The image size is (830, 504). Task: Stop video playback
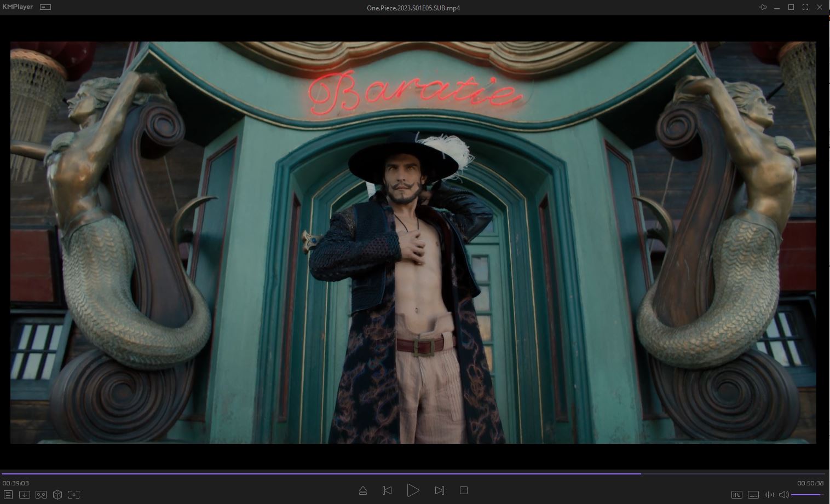464,490
